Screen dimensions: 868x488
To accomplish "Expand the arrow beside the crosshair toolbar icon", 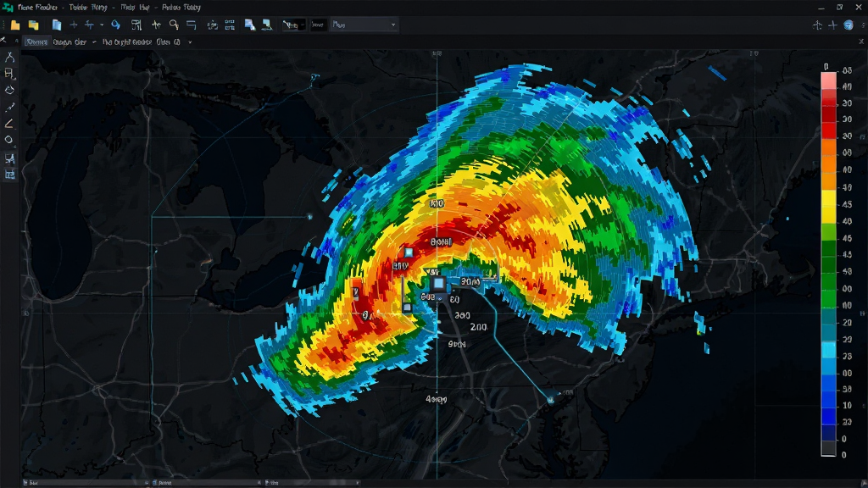I will click(x=102, y=25).
